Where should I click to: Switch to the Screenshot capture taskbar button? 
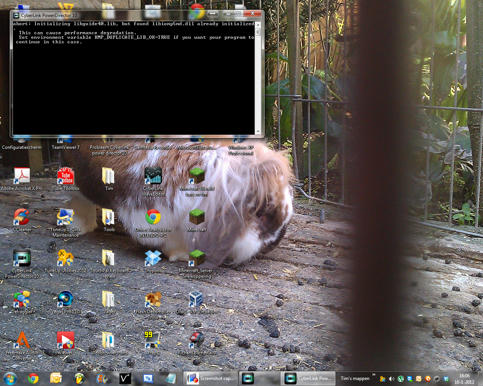coord(210,379)
